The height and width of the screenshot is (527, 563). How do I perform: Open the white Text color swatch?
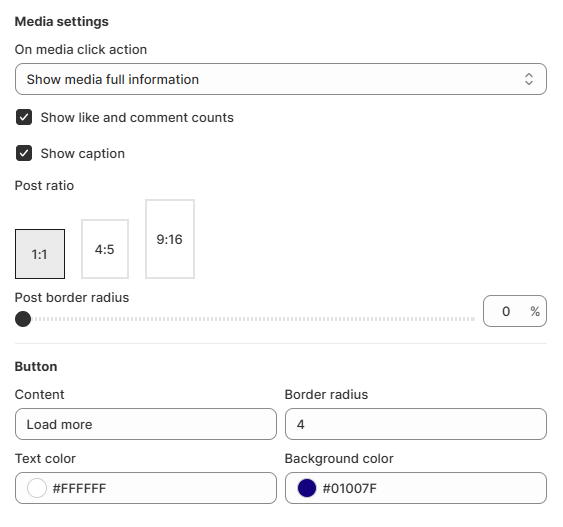[37, 488]
